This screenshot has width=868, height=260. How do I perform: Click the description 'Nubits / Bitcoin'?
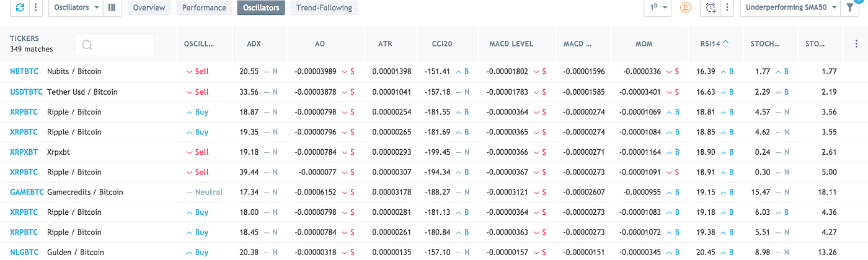tap(74, 72)
